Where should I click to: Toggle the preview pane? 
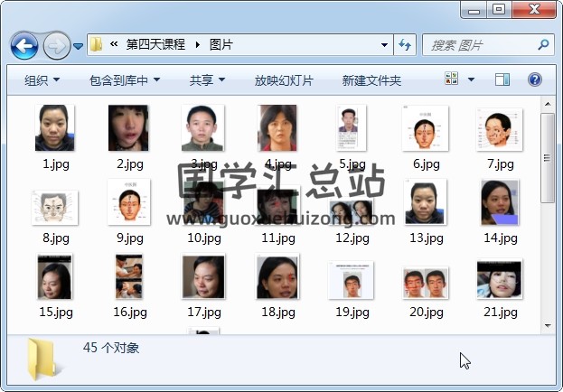click(502, 79)
